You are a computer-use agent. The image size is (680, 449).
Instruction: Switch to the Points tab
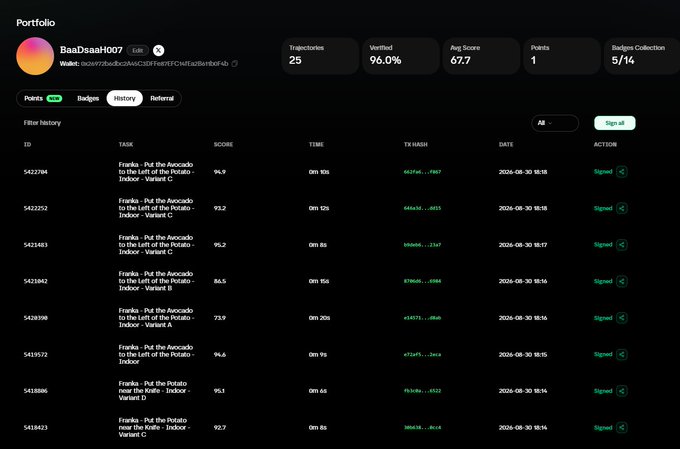(42, 98)
